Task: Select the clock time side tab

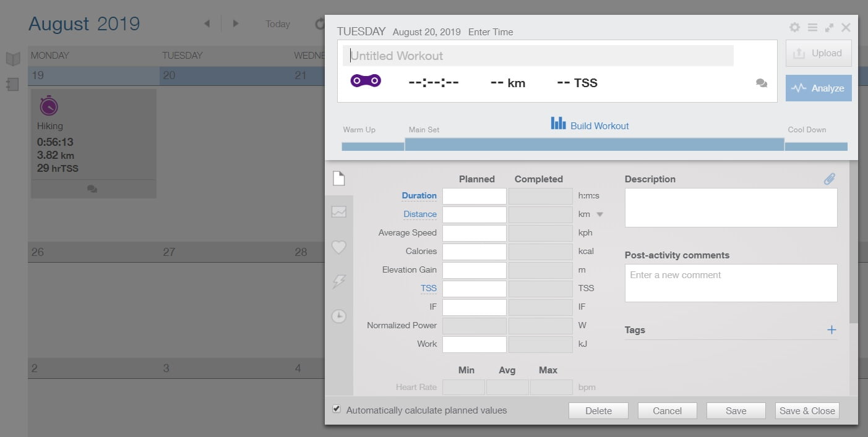Action: tap(338, 316)
